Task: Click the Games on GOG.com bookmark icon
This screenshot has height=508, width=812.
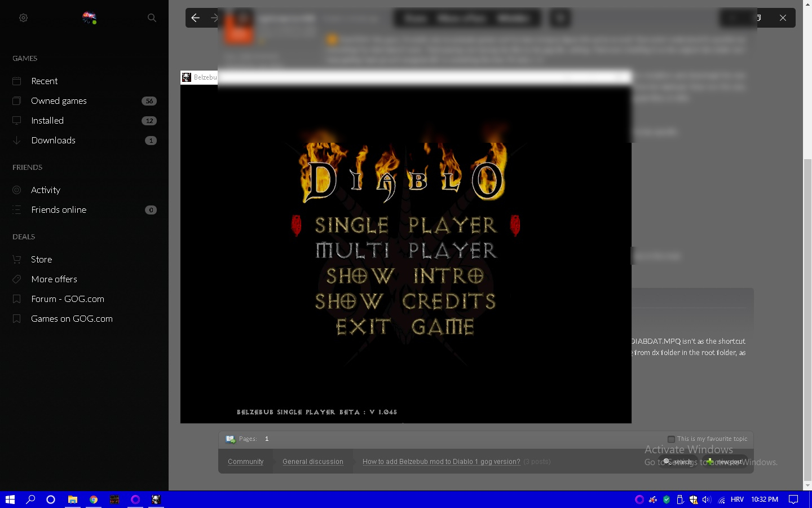Action: (17, 319)
